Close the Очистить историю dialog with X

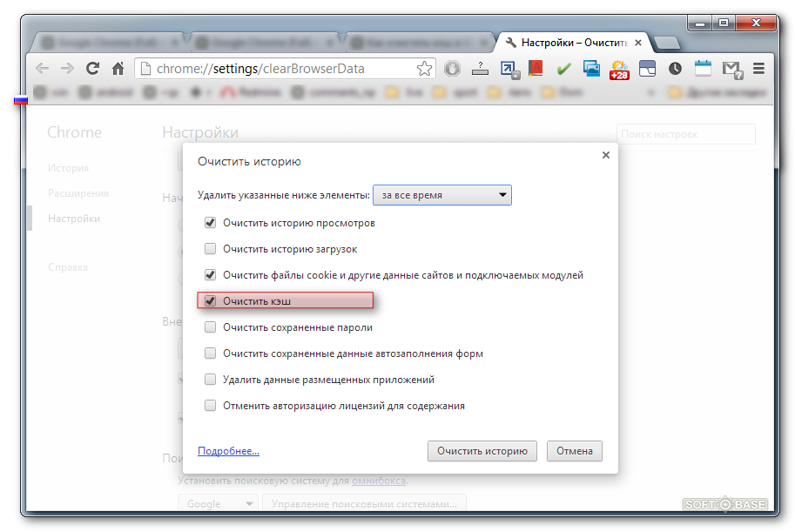[605, 155]
